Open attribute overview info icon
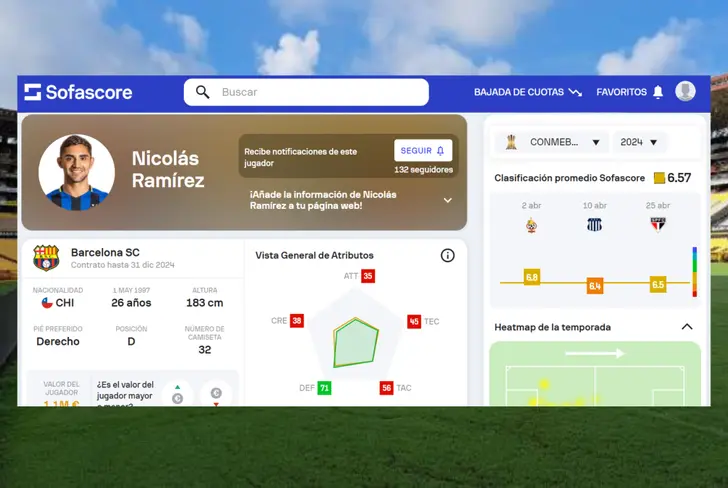This screenshot has height=488, width=728. (448, 255)
